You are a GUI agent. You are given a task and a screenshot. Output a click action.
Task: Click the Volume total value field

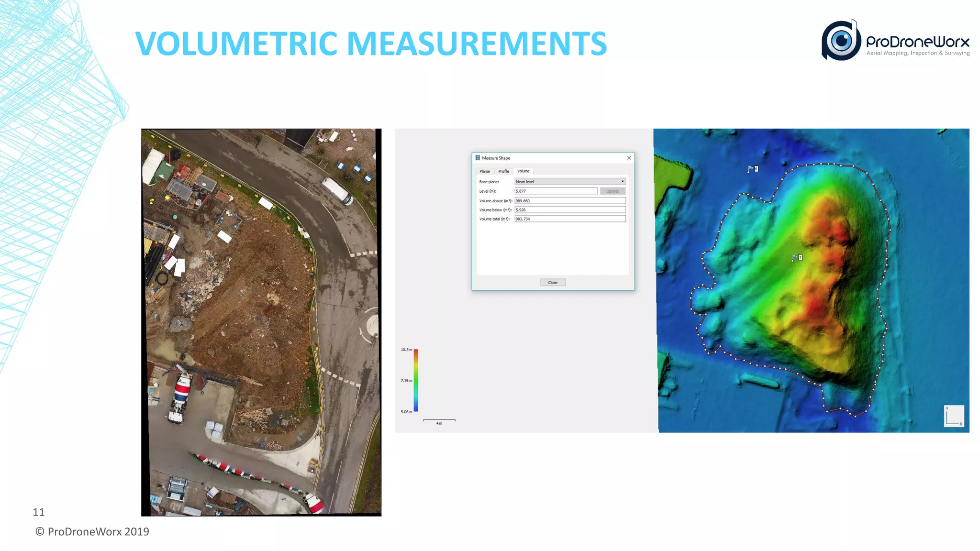point(570,219)
